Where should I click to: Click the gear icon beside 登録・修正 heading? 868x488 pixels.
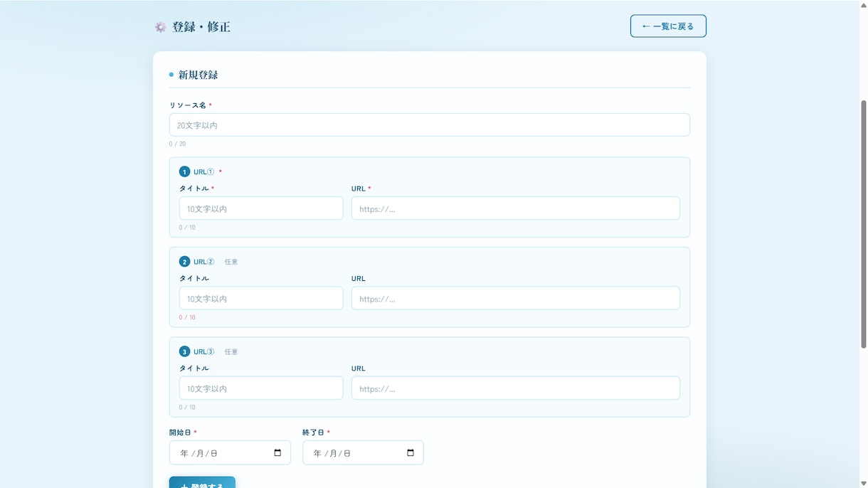click(161, 27)
